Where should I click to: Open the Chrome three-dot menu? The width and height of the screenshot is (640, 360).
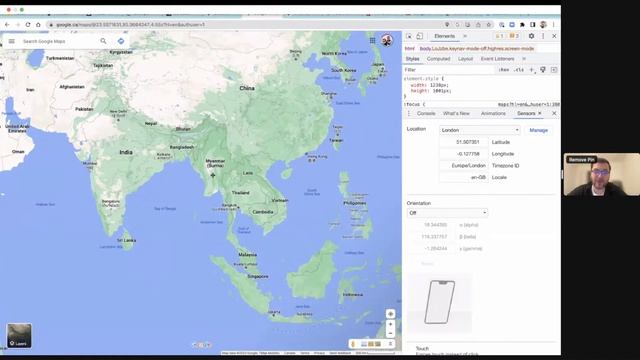553,25
